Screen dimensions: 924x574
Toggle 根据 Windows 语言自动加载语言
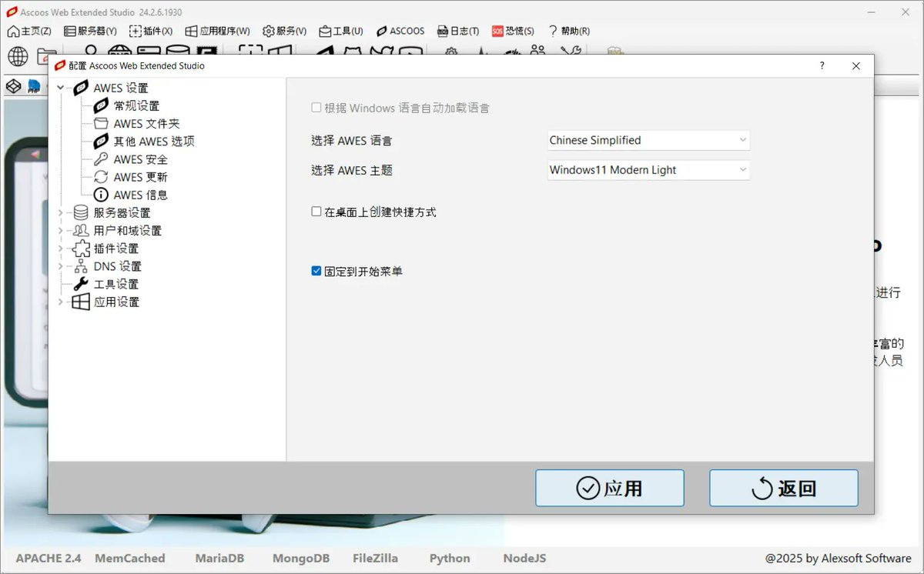pyautogui.click(x=318, y=108)
